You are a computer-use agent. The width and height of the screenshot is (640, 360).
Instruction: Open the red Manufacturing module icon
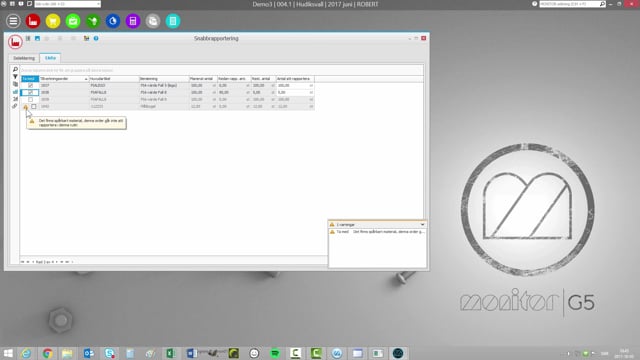point(33,21)
